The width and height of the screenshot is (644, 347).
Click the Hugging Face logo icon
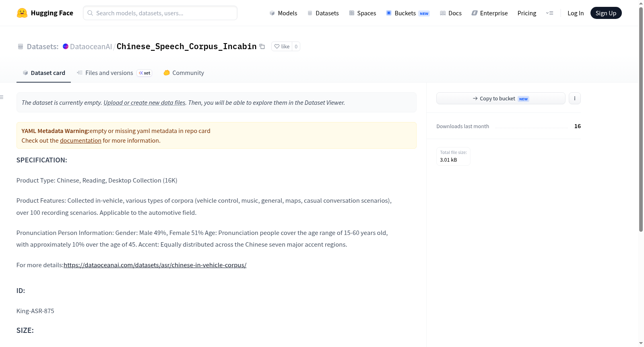22,13
